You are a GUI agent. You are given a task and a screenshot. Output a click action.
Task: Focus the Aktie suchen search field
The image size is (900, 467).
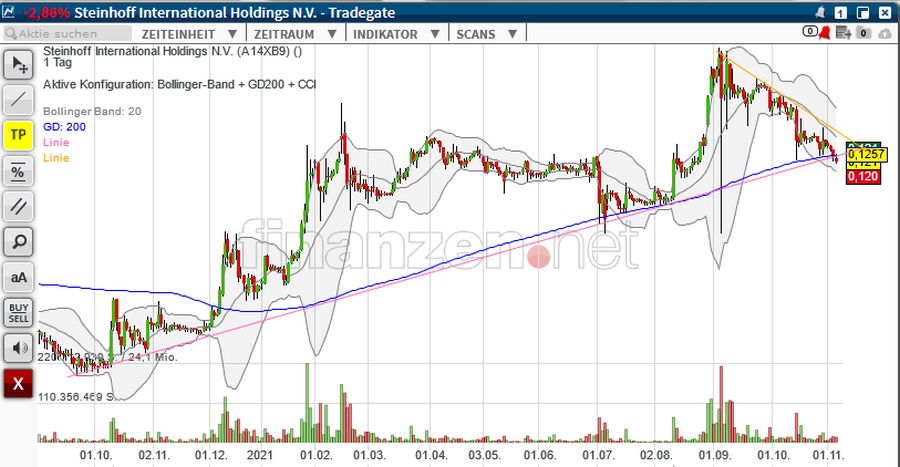click(67, 34)
